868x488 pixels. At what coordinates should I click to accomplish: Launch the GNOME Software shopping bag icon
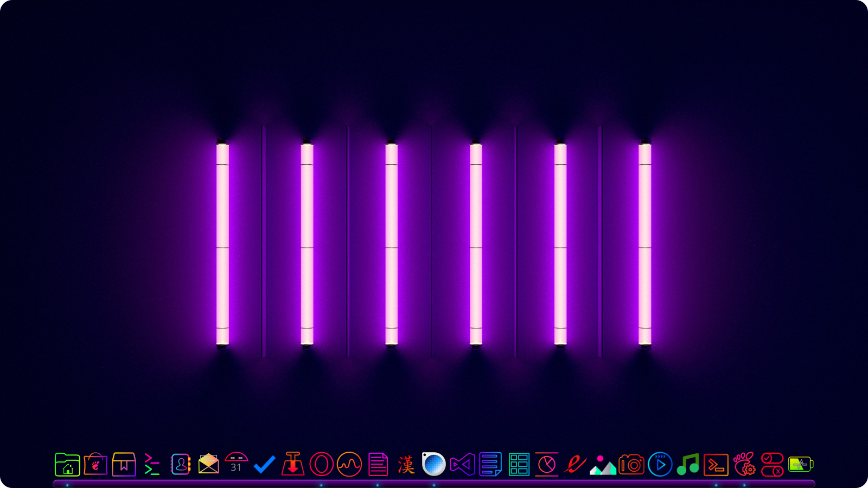[x=95, y=464]
